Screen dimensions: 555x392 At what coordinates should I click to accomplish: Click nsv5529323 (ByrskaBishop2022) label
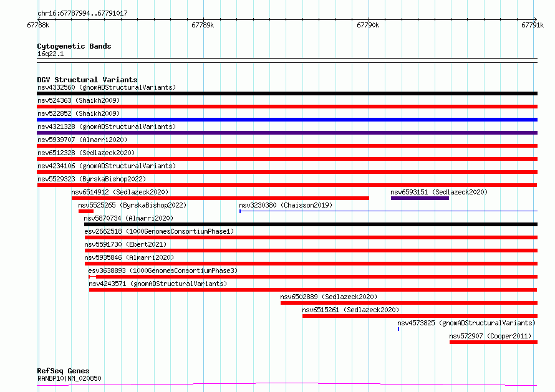pos(92,179)
